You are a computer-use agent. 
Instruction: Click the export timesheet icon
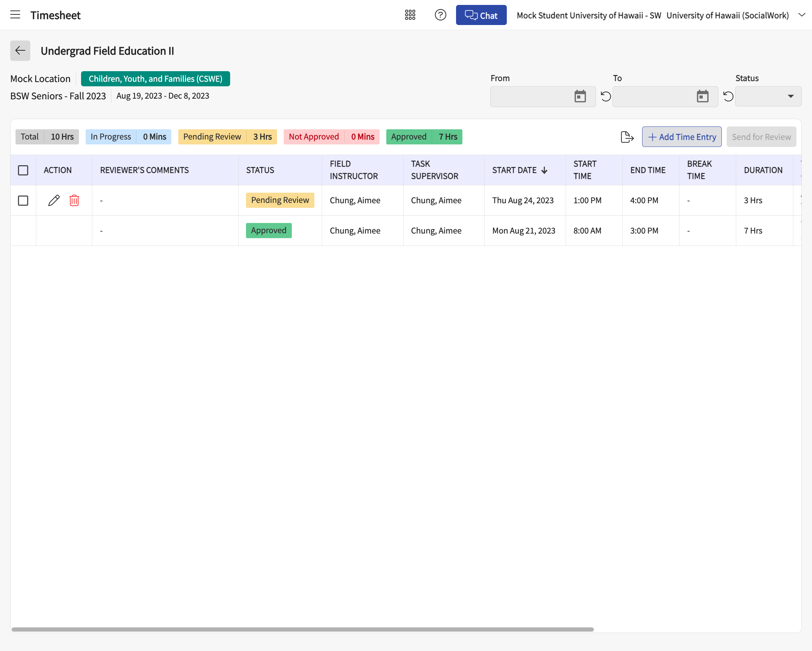point(627,137)
